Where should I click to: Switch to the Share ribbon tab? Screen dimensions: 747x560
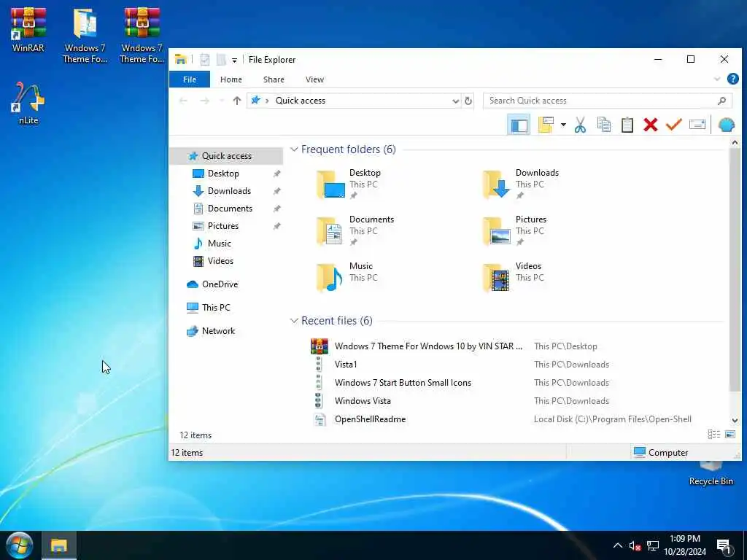coord(274,79)
